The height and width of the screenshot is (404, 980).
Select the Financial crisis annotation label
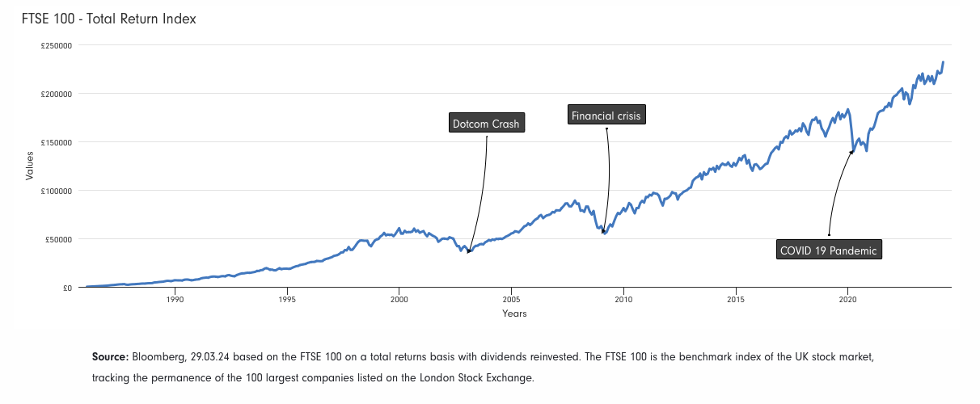[606, 116]
